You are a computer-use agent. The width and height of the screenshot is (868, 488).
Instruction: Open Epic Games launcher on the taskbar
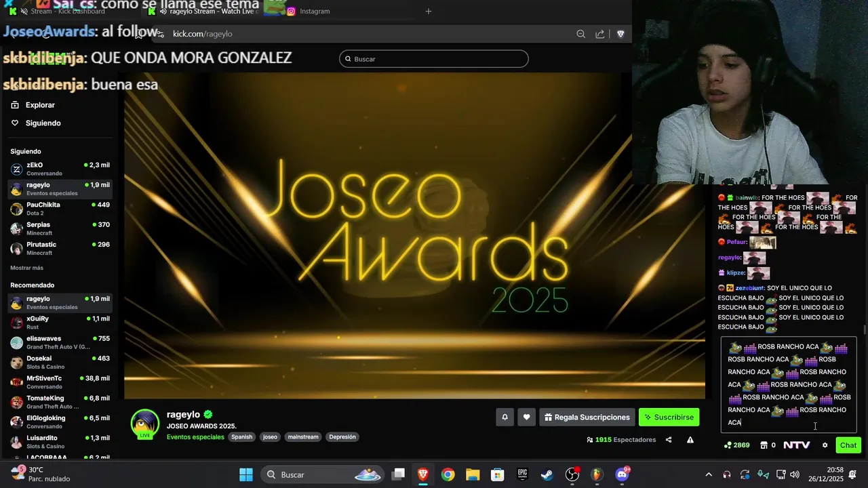pos(523,474)
